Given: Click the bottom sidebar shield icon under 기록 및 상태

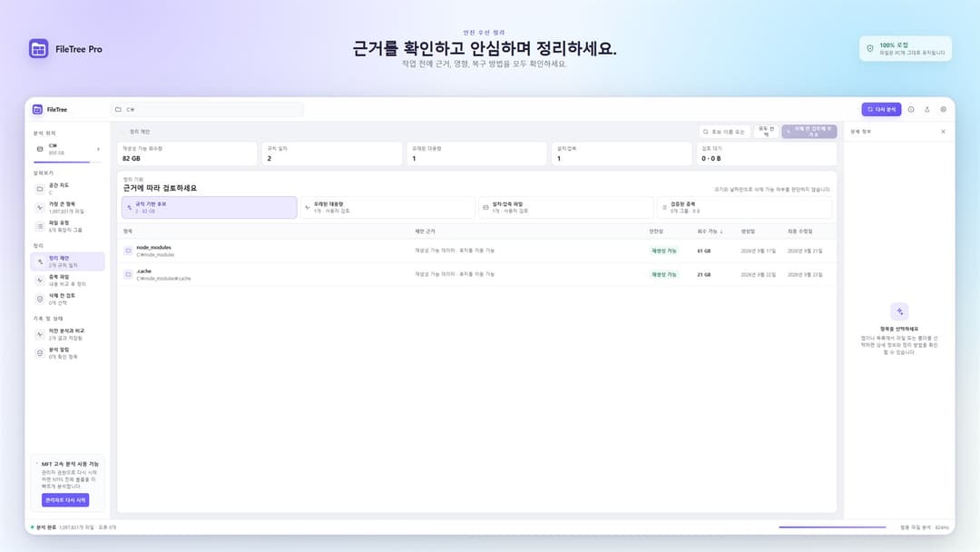Looking at the screenshot, I should click(x=40, y=353).
